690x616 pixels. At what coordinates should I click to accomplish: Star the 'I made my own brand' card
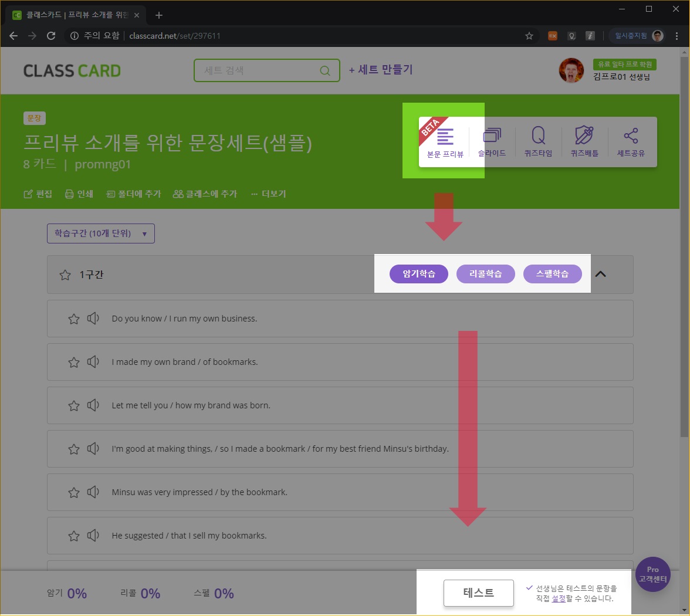pyautogui.click(x=74, y=363)
